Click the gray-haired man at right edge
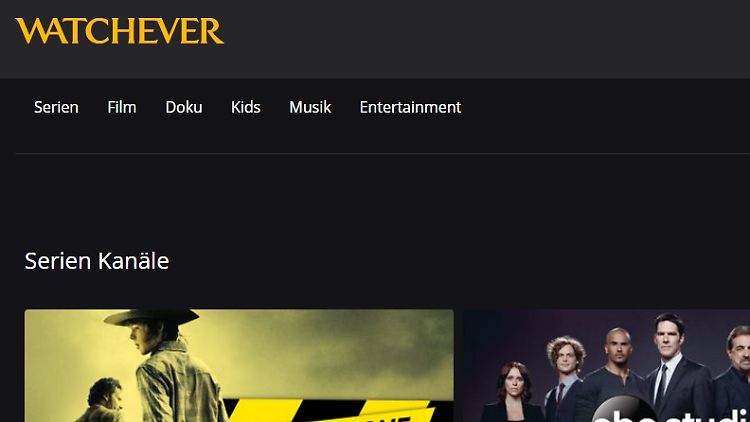The image size is (750, 422). point(734,373)
